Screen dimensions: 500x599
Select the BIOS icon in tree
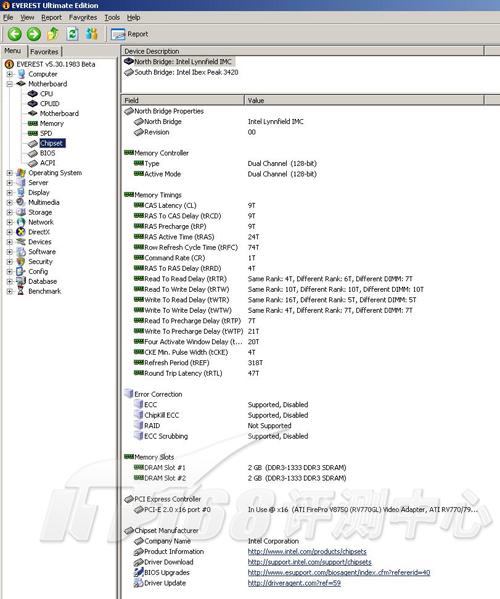click(32, 153)
